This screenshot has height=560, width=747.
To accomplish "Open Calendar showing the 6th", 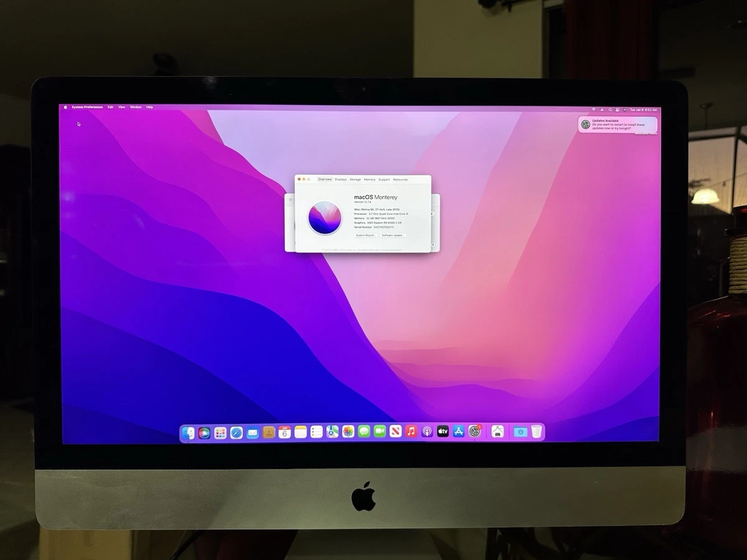I will pyautogui.click(x=284, y=432).
